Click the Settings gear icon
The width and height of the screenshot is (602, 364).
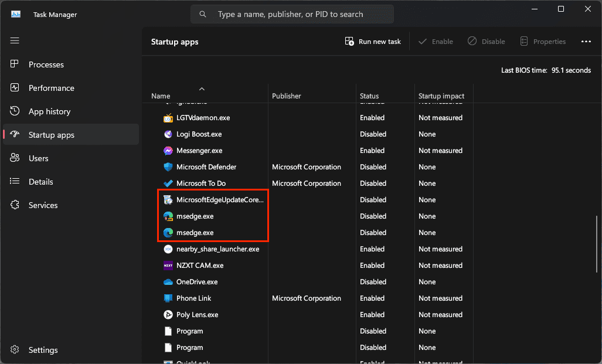click(x=15, y=349)
